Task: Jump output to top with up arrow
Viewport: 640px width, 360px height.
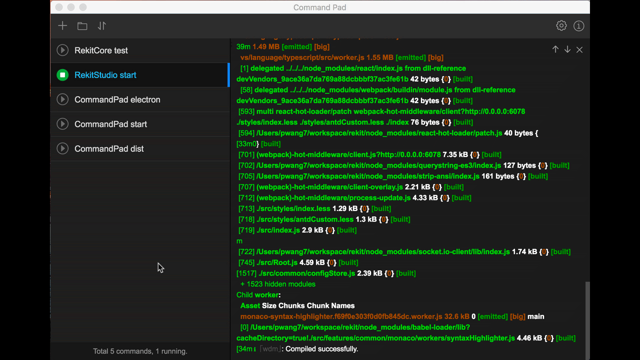Action: 555,49
